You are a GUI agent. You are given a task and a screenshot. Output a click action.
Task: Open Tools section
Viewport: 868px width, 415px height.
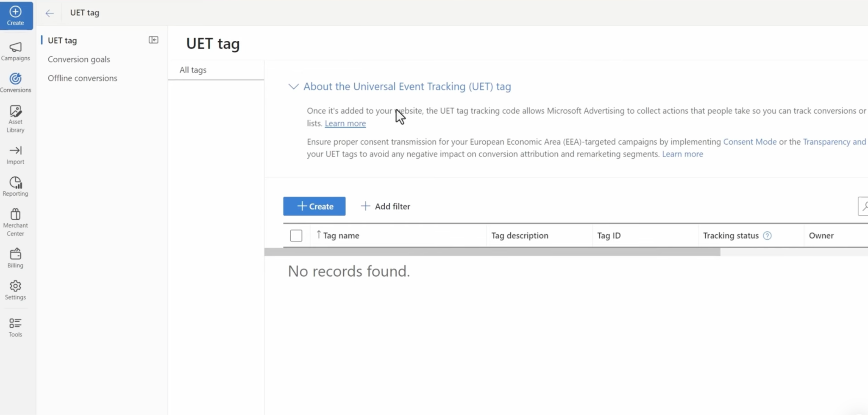pos(16,328)
